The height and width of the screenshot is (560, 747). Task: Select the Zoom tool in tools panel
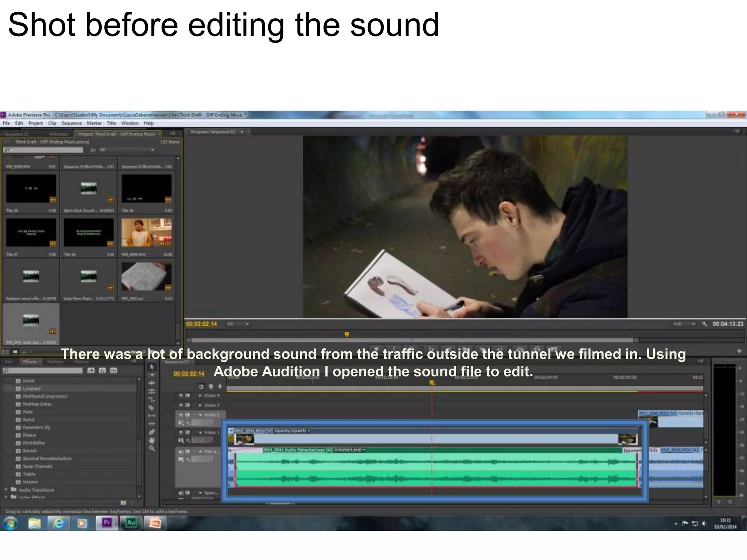pos(152,448)
